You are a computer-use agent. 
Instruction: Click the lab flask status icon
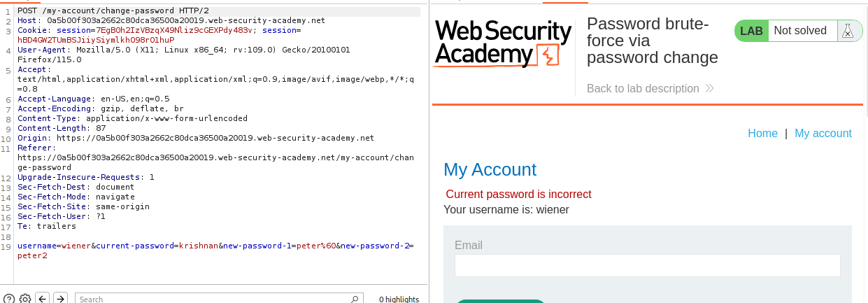coord(848,31)
